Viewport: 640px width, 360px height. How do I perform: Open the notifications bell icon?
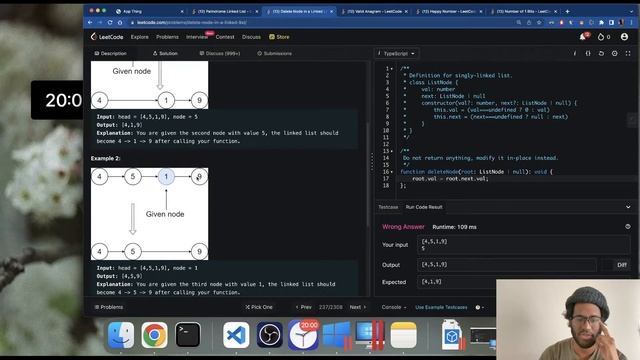pyautogui.click(x=583, y=37)
